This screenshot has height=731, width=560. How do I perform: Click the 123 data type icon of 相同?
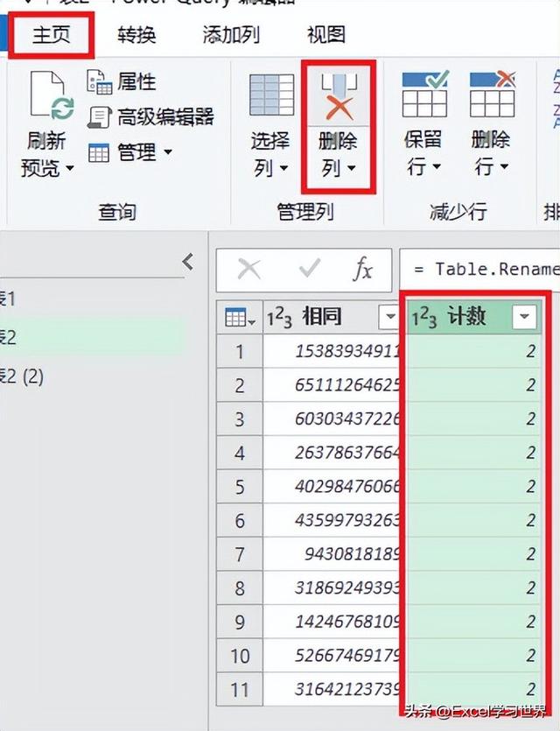[x=278, y=319]
